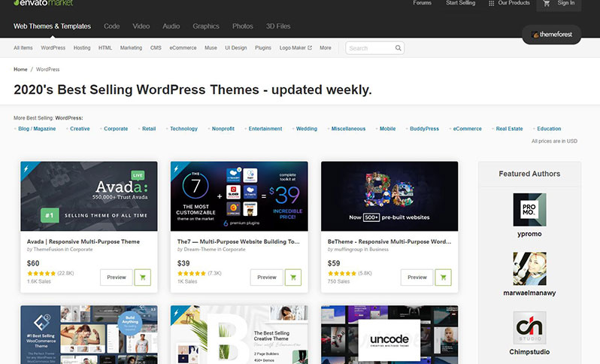Filter by Corporate category
The width and height of the screenshot is (600, 364).
tap(116, 129)
